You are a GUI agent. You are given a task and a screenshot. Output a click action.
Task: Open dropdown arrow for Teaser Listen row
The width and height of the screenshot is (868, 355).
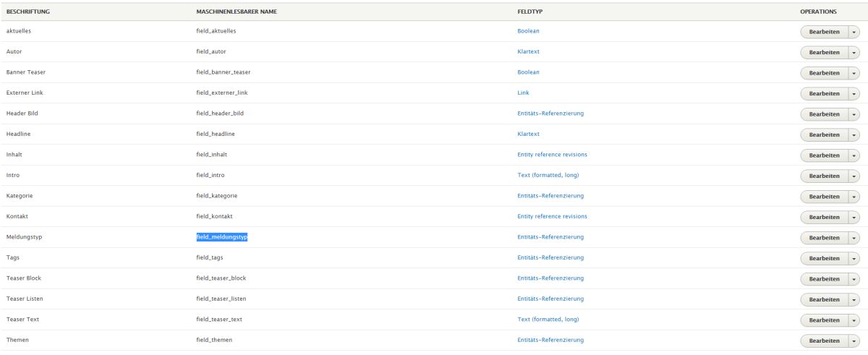tap(854, 299)
